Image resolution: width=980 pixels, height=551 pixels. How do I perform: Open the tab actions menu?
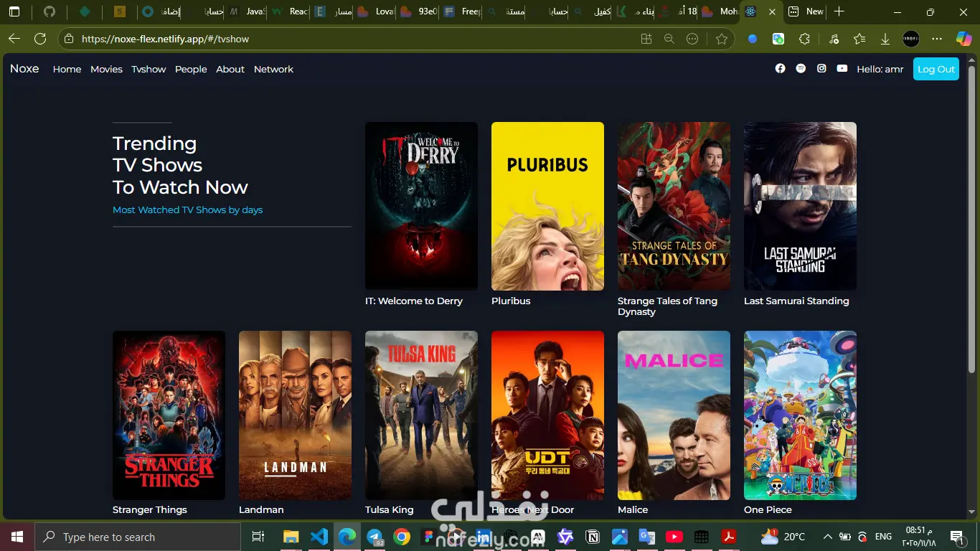click(14, 11)
